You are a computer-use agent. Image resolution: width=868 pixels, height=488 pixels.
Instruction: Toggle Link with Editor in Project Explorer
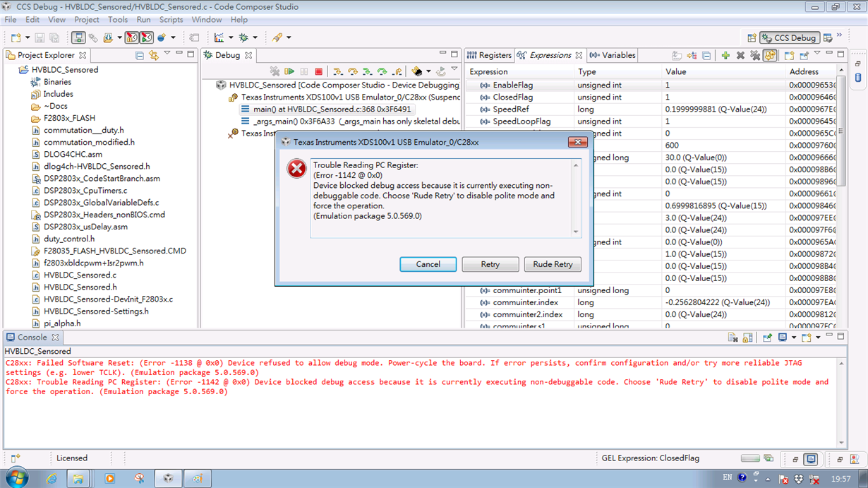tap(154, 55)
